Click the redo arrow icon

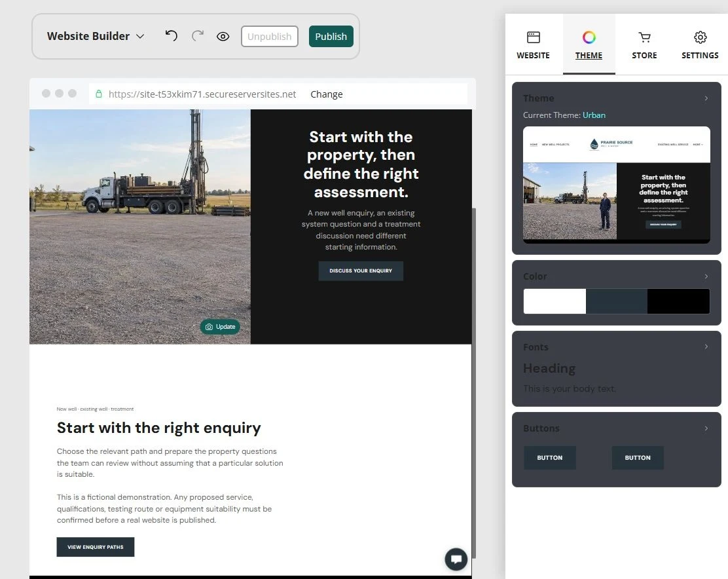click(198, 36)
